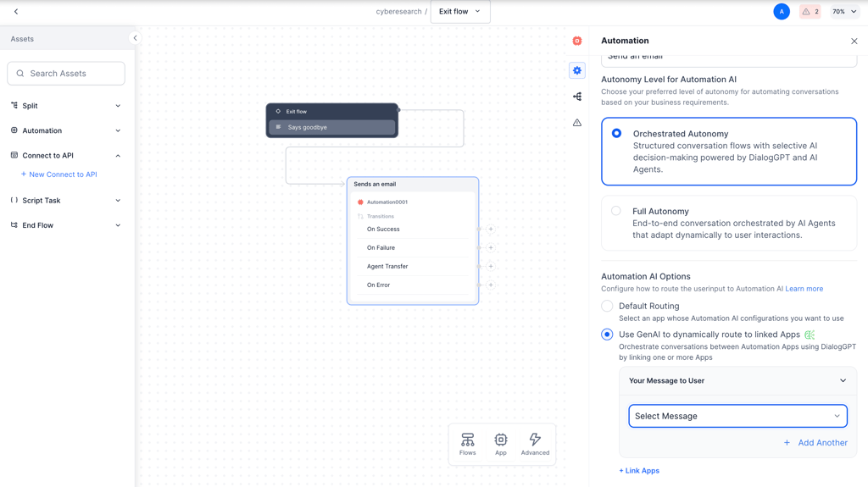Expand the Script Task group
The height and width of the screenshot is (487, 868).
click(x=118, y=201)
